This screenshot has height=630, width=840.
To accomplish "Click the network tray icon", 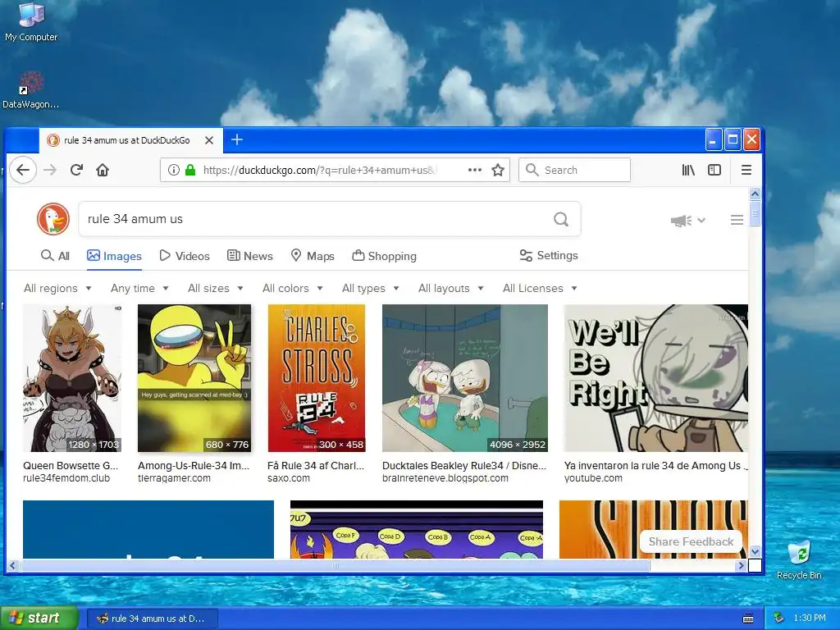I will coord(779,619).
